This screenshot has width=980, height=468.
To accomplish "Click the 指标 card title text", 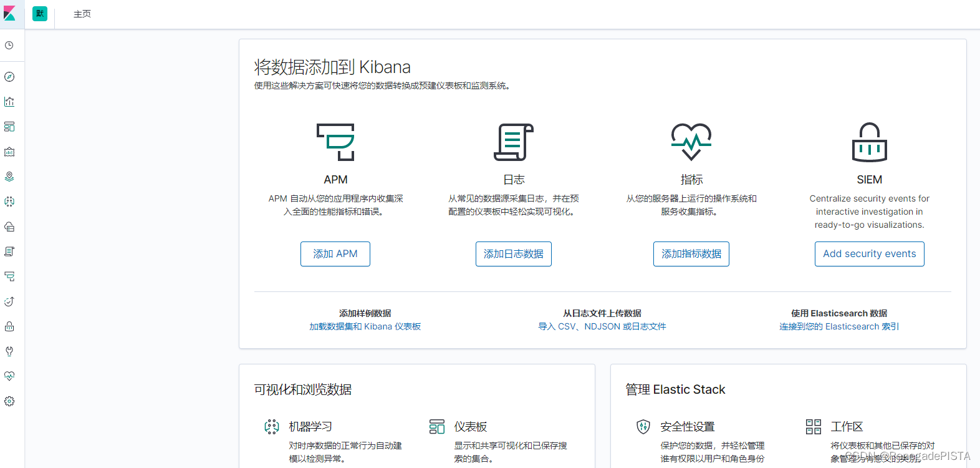I will 691,180.
